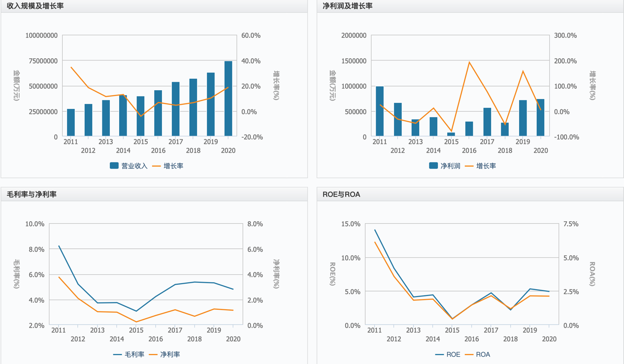The image size is (624, 364).
Task: Select the 2017 revenue bar
Action: [x=176, y=109]
